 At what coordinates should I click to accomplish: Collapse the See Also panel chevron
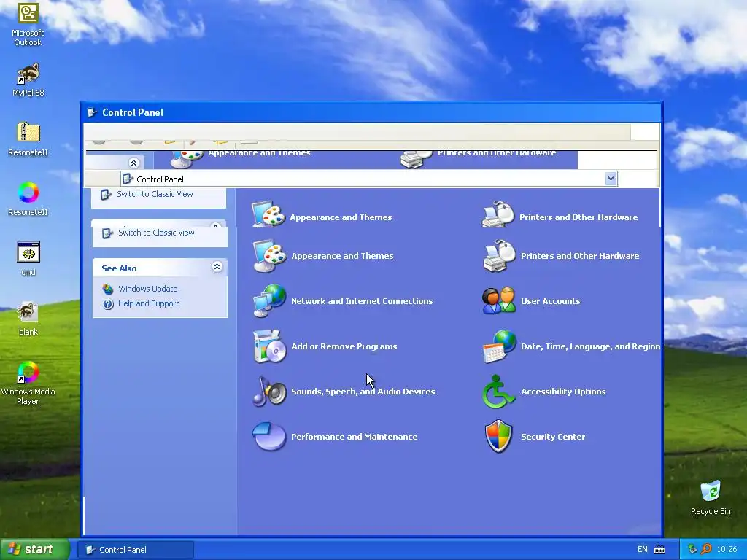coord(217,267)
